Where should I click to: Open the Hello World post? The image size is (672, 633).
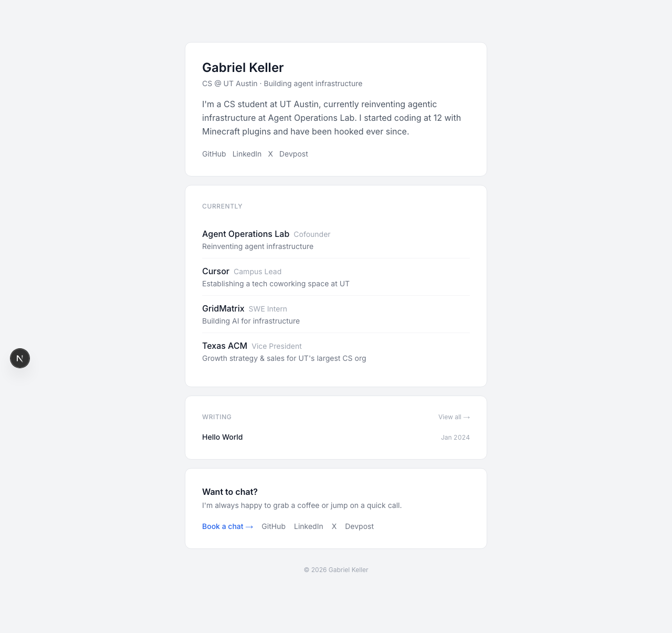coord(223,437)
